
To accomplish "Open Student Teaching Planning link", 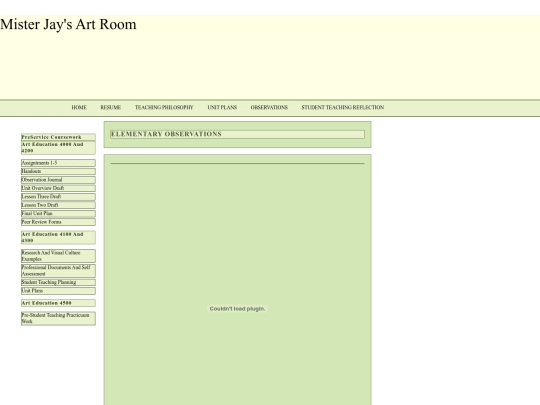I will point(58,282).
